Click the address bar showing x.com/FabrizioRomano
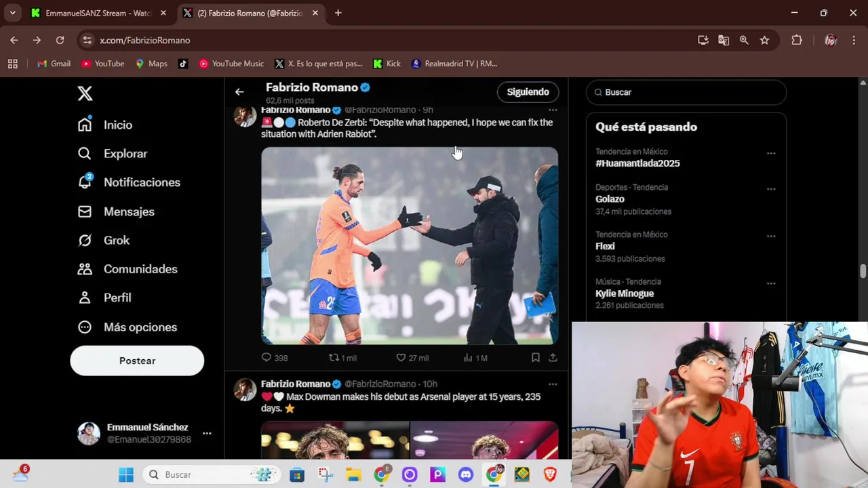This screenshot has width=868, height=488. point(393,40)
